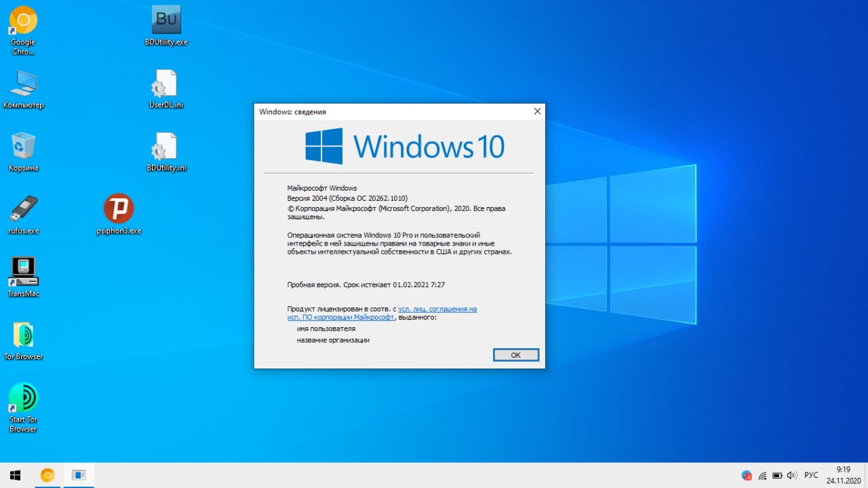Open the volume speaker tray icon
The height and width of the screenshot is (488, 868).
click(x=791, y=475)
